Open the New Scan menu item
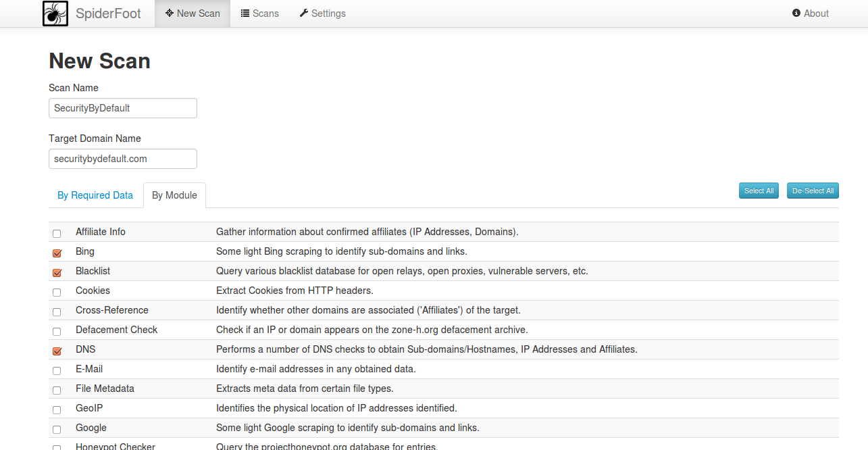 [x=193, y=14]
